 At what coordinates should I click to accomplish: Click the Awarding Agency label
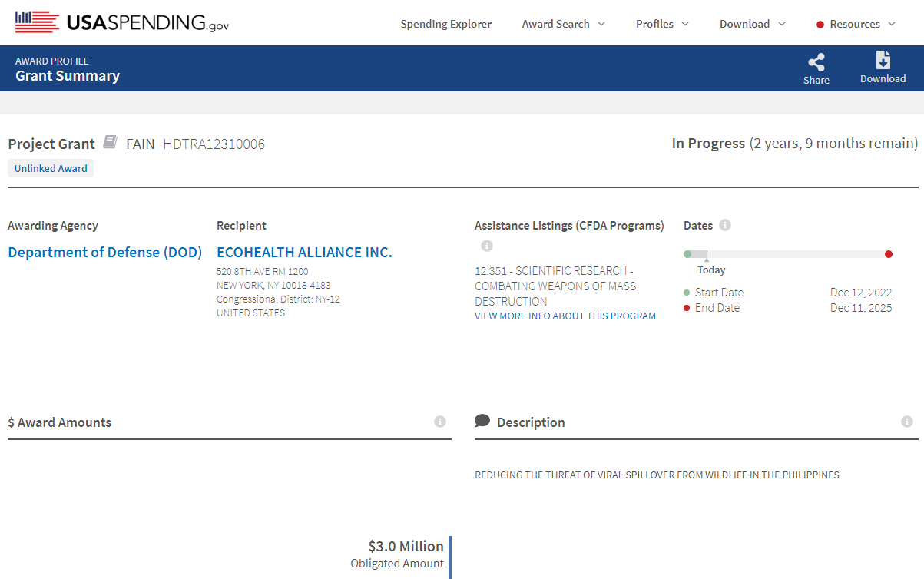(x=53, y=225)
